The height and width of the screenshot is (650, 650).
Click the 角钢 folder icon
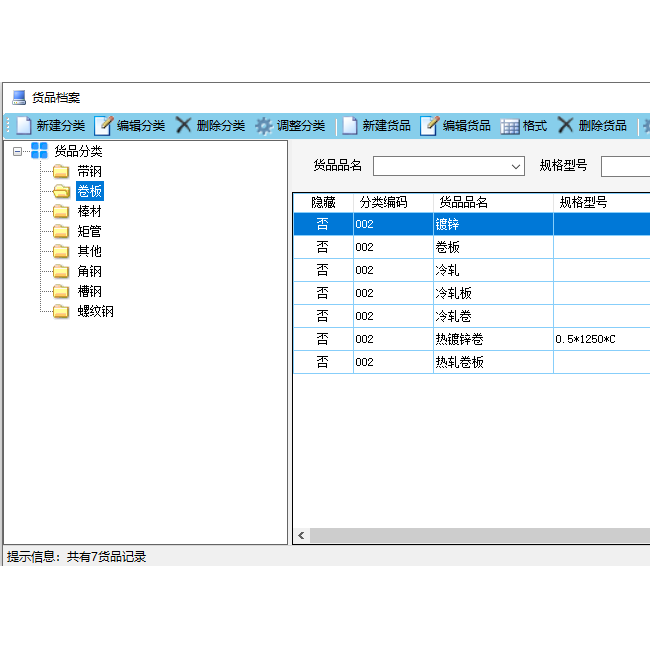61,271
